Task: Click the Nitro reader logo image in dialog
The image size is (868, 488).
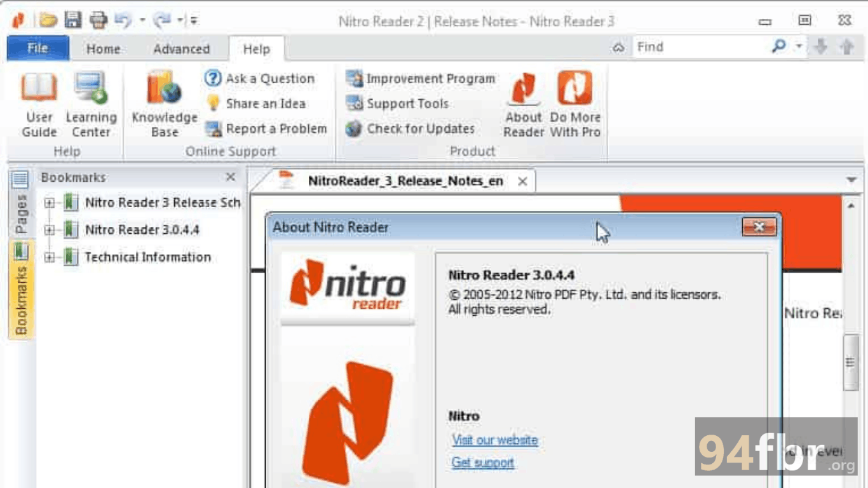Action: pos(348,287)
